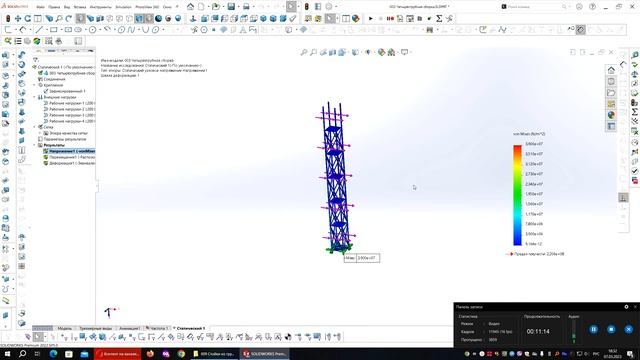
Task: Open the dropdown arrow next to Save icon
Action: point(238,7)
